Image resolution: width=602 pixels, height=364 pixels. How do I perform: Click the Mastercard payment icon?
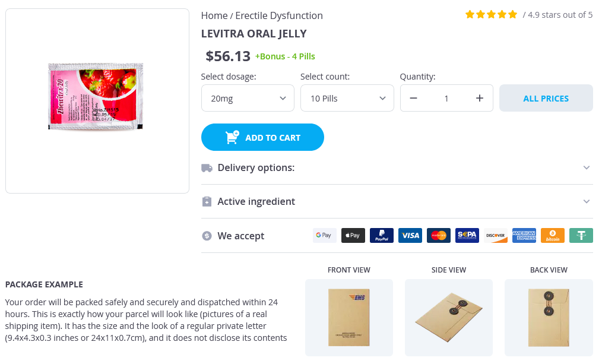pos(439,236)
